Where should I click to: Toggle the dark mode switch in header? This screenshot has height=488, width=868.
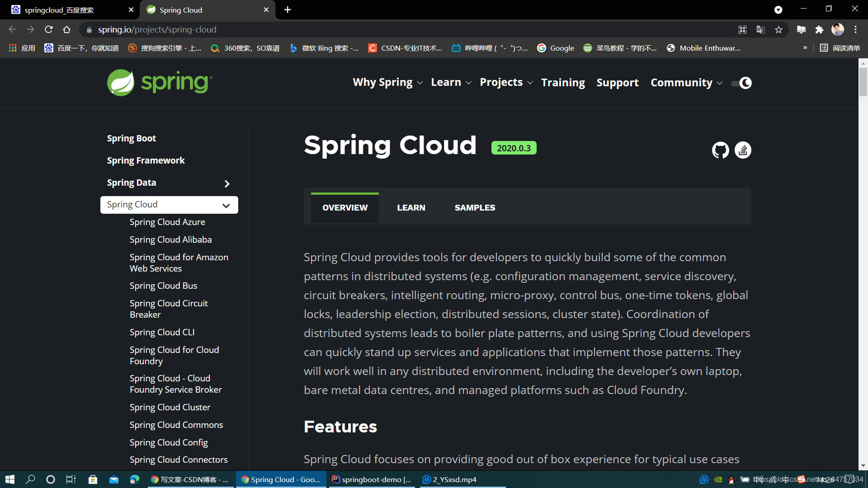[741, 83]
